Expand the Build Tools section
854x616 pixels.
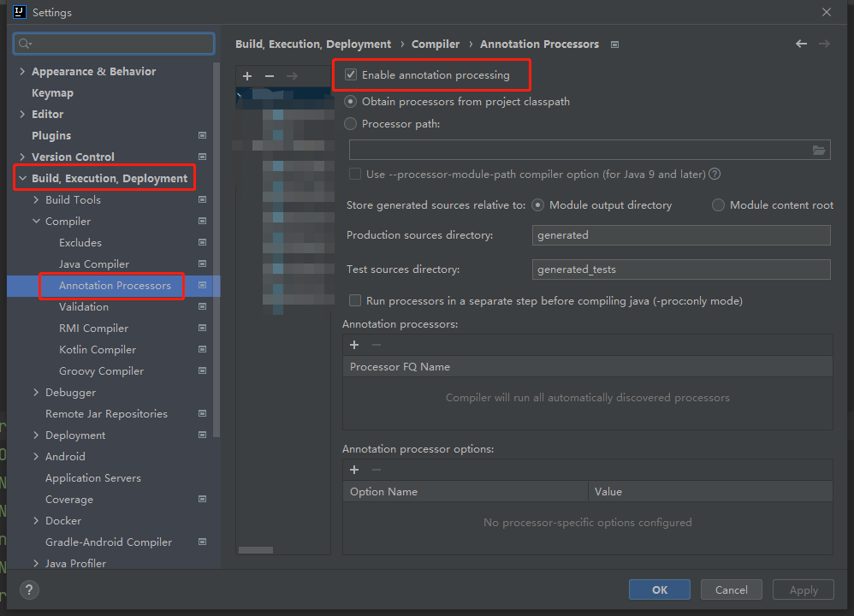[35, 199]
